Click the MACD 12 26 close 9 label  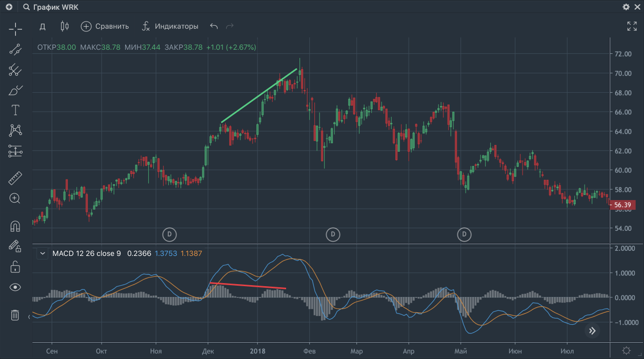87,253
